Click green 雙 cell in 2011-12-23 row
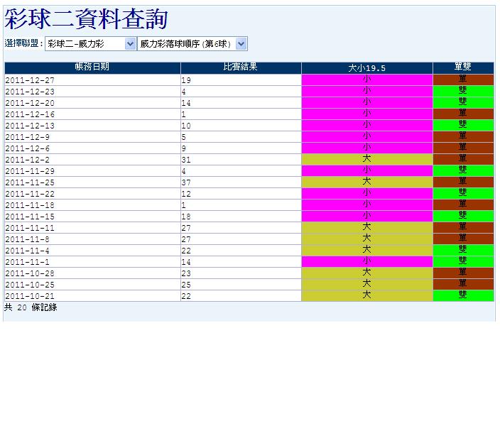Screen dimensions: 500x448 (x=463, y=92)
